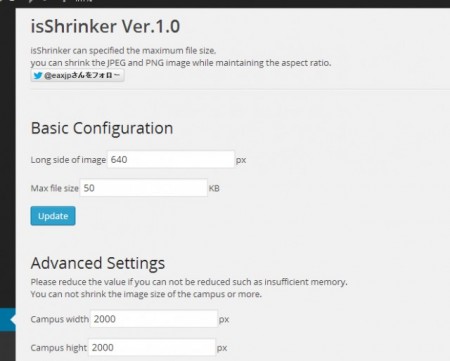Click the KB unit beside Max file size
The height and width of the screenshot is (361, 450).
[x=214, y=188]
